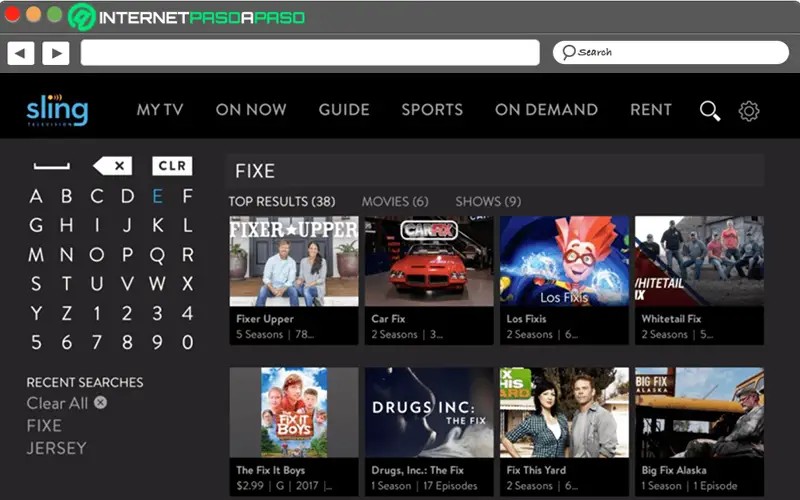Click the Sling logo
800x500 pixels.
[57, 109]
